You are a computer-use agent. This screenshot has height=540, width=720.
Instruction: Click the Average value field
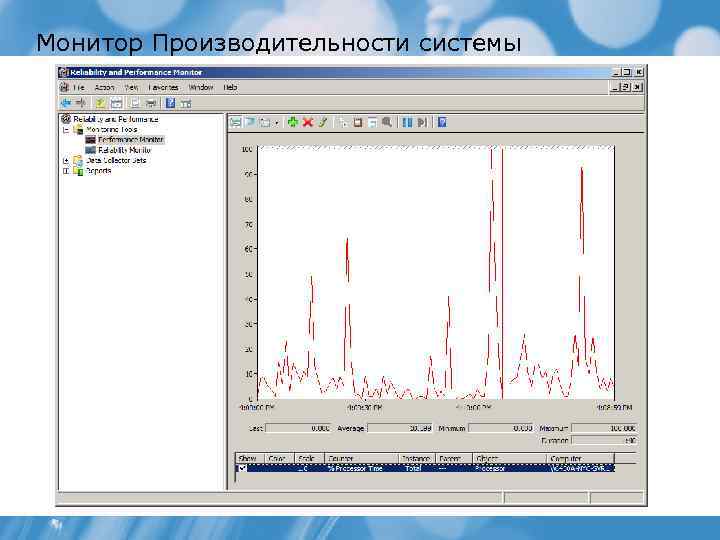pyautogui.click(x=400, y=428)
